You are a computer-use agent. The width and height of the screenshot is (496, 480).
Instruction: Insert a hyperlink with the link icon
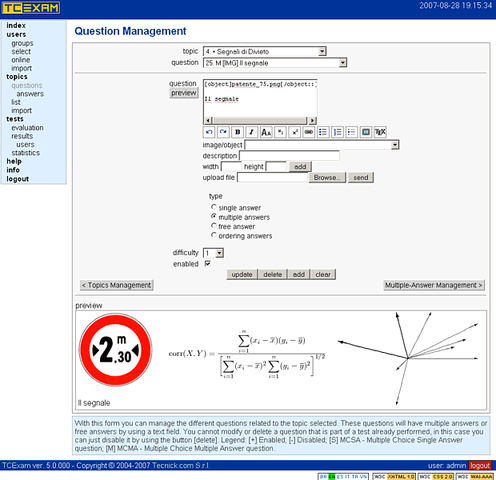(309, 132)
